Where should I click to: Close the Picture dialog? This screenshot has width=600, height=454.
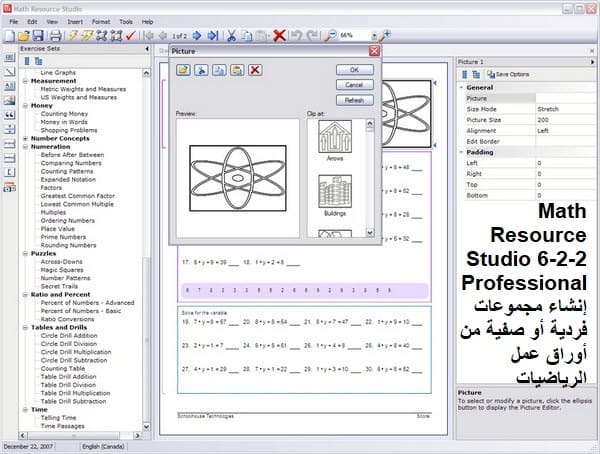click(374, 51)
